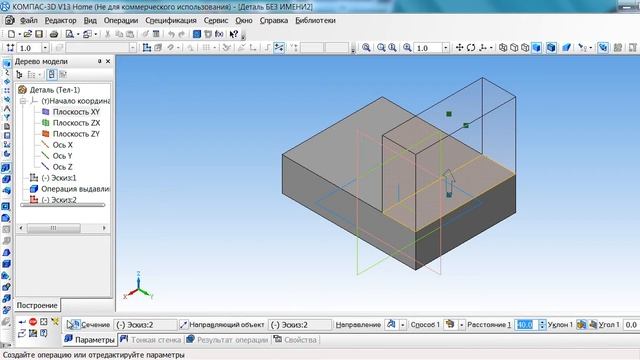Enable shaded display mode icon
This screenshot has width=640, height=360.
(537, 48)
